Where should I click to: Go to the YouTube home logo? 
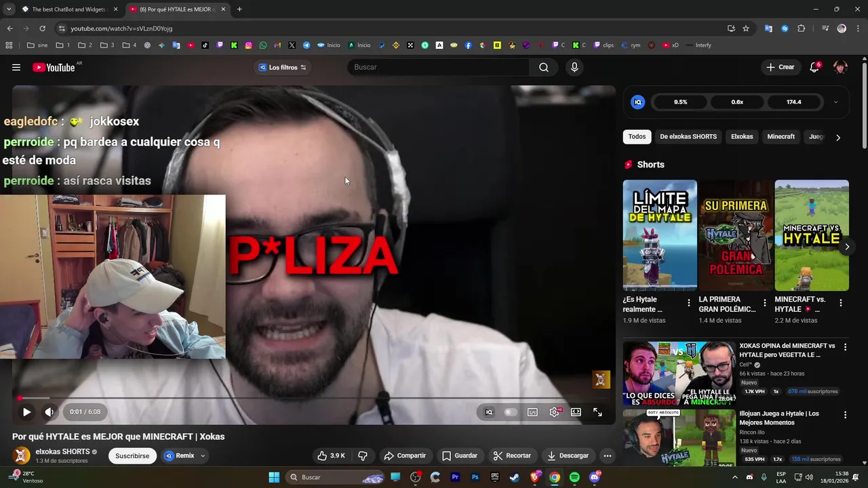[54, 67]
